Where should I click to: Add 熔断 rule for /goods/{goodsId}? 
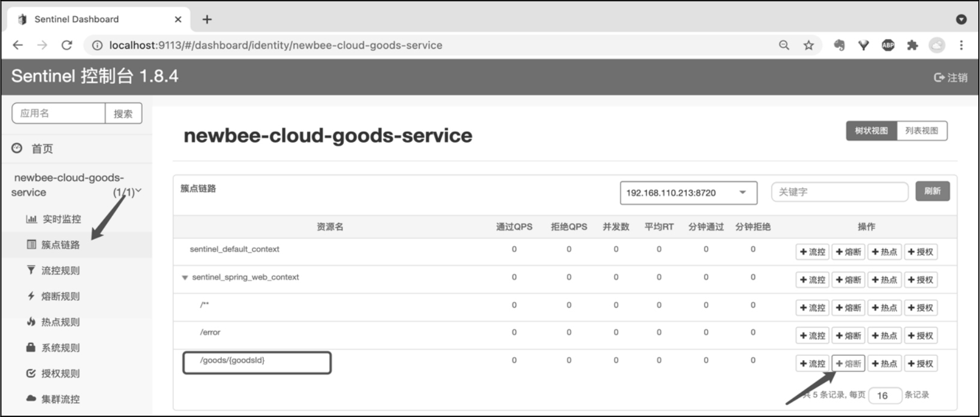coord(848,364)
